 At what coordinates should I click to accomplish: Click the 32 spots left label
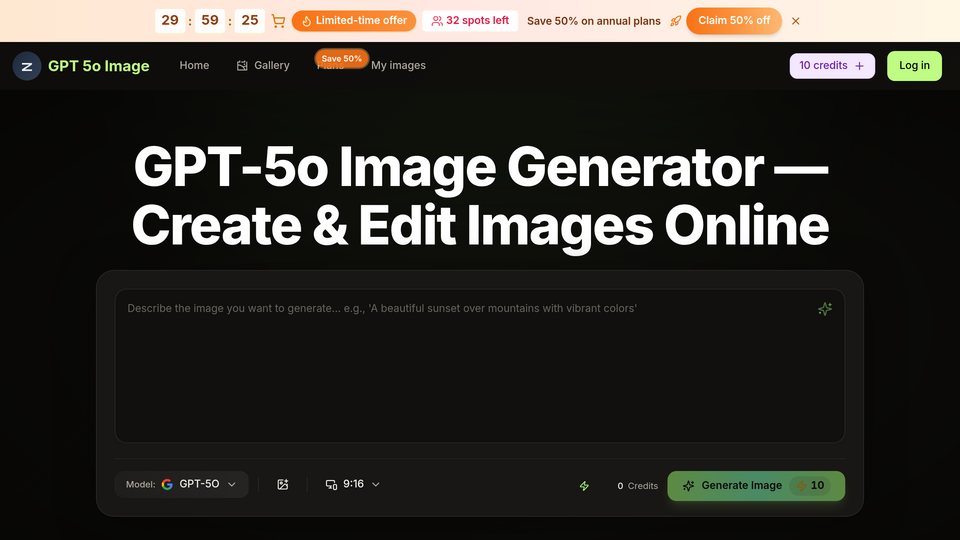point(470,21)
